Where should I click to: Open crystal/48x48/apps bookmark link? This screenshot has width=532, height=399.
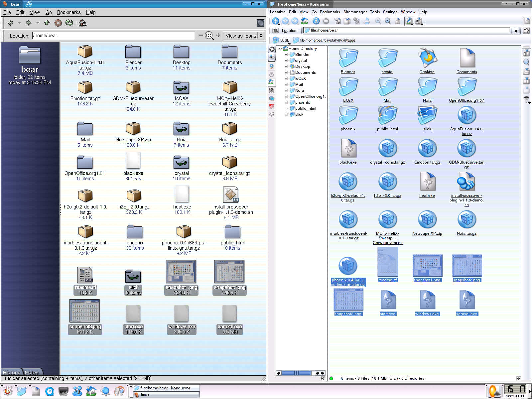[x=324, y=40]
